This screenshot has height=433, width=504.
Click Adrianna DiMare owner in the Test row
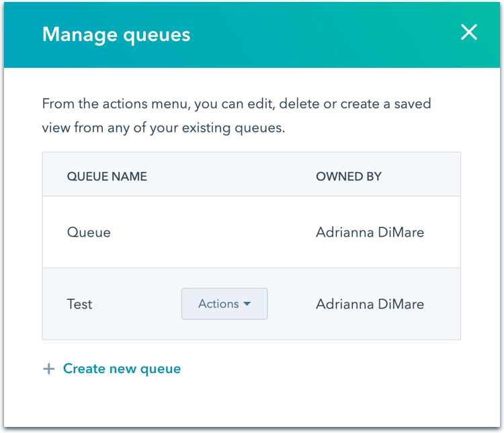[x=370, y=305]
